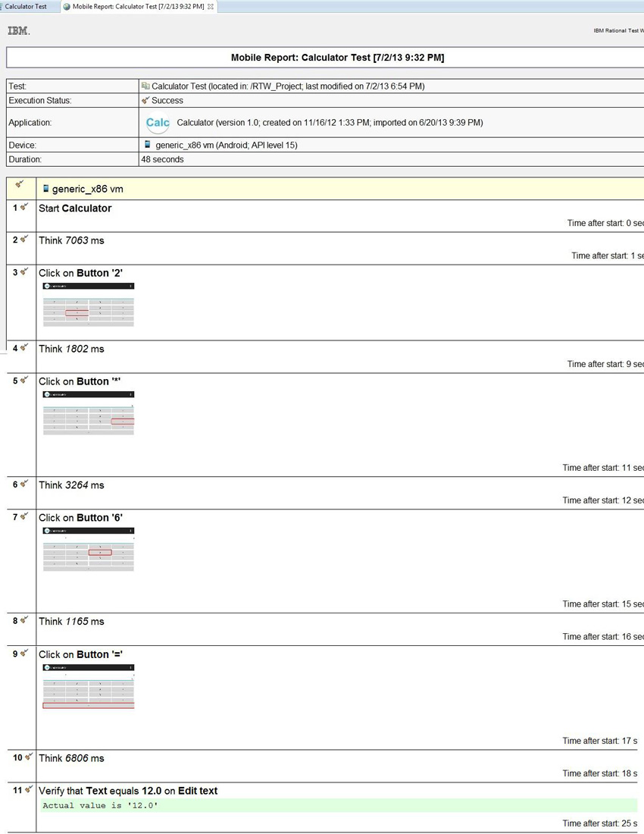Click the 'Click on Button '2'' step text
The width and height of the screenshot is (644, 834).
coord(81,273)
